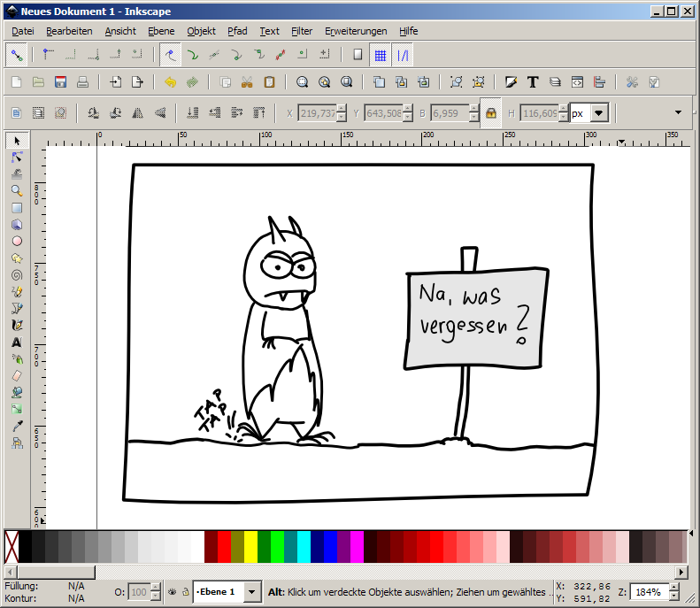Pick the Color dropper tool
Screen dimensions: 700x608
pos(16,426)
